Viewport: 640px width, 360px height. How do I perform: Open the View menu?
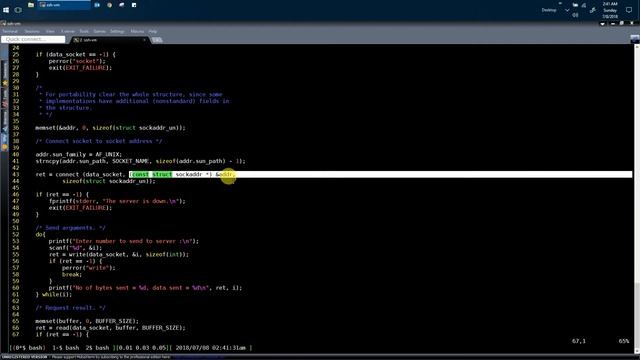coord(50,31)
